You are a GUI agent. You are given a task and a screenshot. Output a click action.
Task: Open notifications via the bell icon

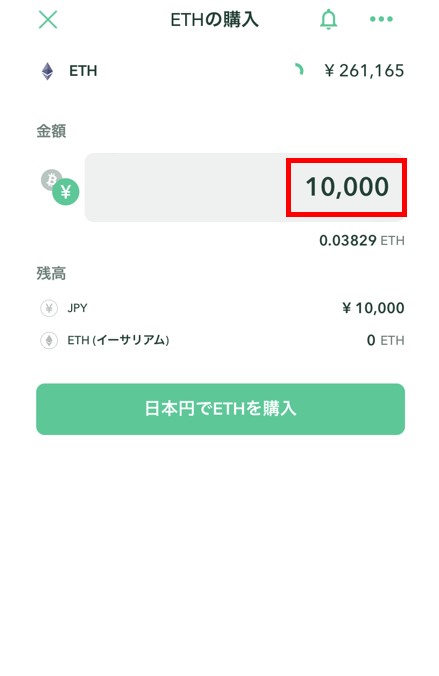click(x=328, y=19)
